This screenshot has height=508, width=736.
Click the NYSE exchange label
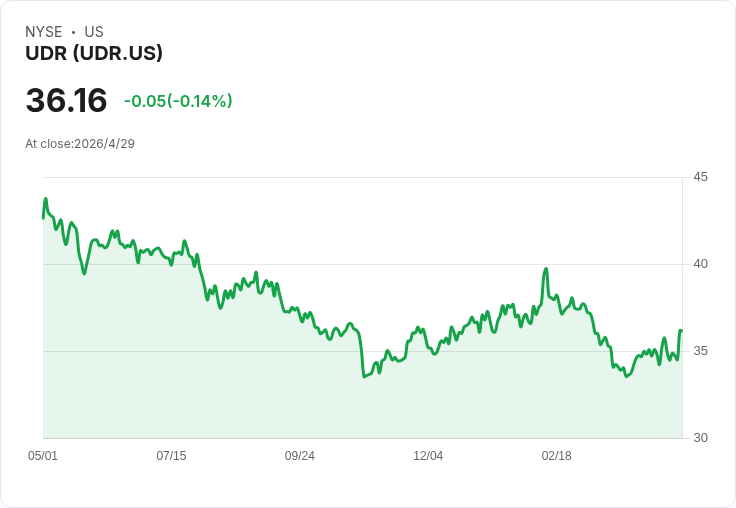tap(43, 32)
